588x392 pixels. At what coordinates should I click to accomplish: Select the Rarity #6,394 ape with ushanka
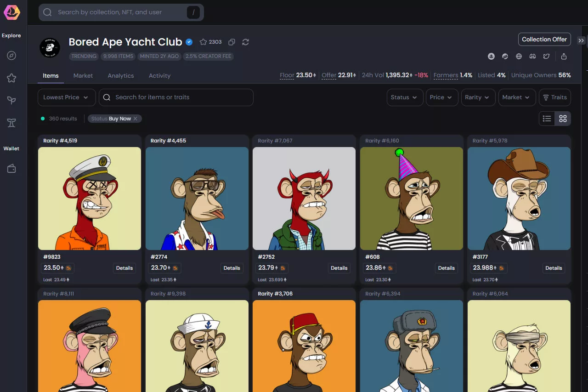point(412,346)
